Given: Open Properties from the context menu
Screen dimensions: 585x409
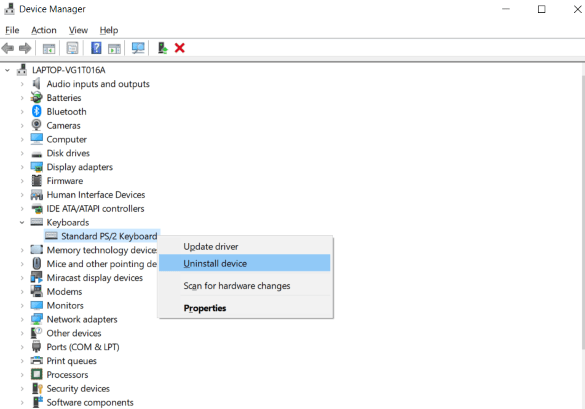Looking at the screenshot, I should [245, 308].
